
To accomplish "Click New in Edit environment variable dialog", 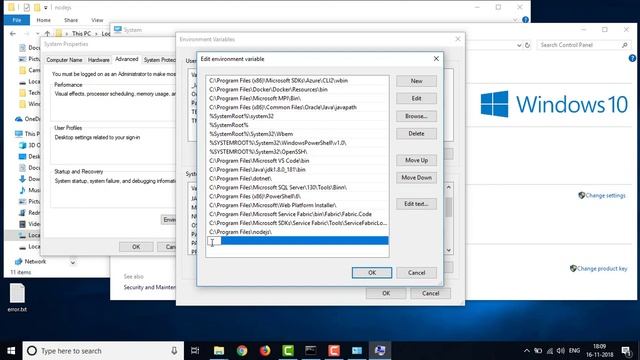I will pos(416,81).
